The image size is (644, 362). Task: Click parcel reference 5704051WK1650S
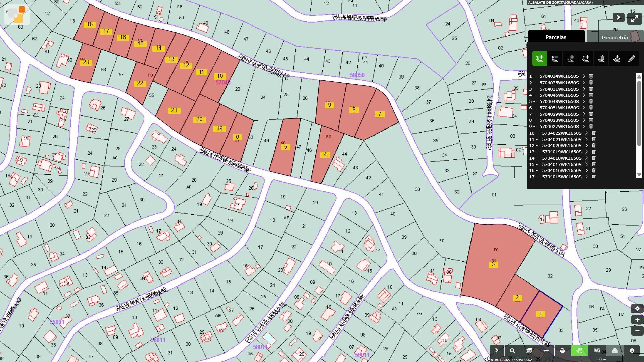click(x=559, y=108)
